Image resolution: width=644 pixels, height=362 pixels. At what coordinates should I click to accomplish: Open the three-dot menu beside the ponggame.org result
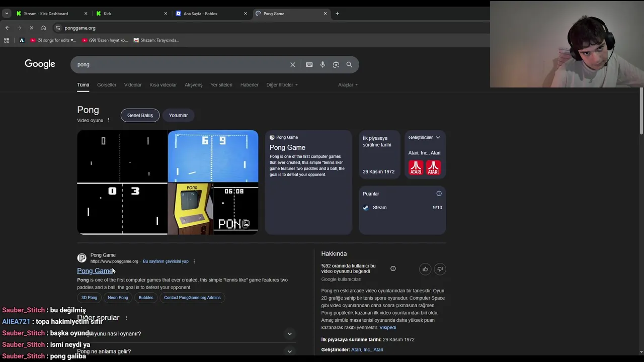pos(194,261)
